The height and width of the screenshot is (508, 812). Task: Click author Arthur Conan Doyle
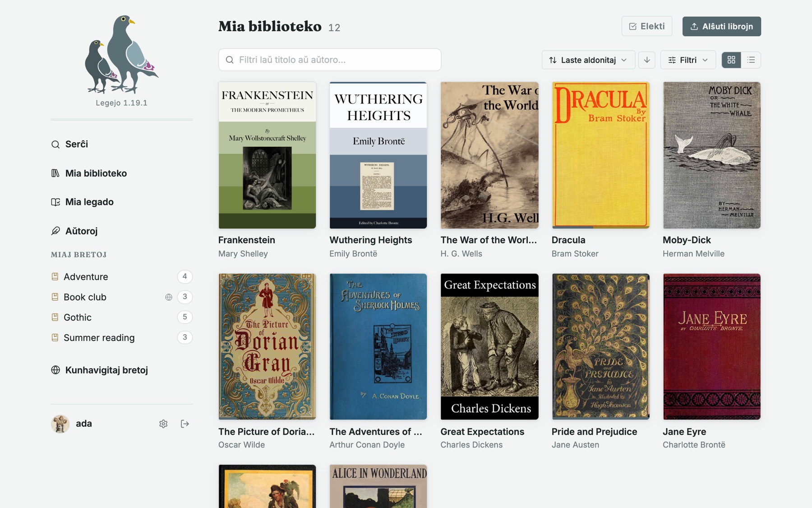tap(367, 445)
